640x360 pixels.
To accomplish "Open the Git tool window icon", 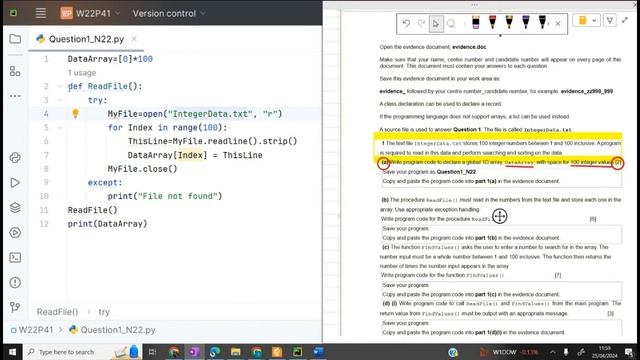I will 15,307.
